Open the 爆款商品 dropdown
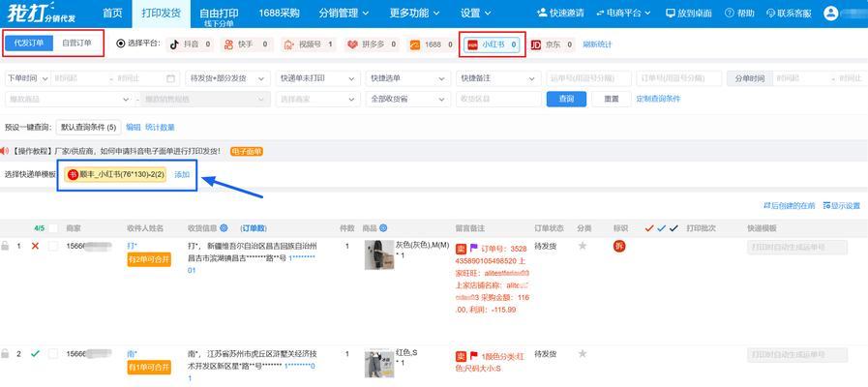 [70, 99]
